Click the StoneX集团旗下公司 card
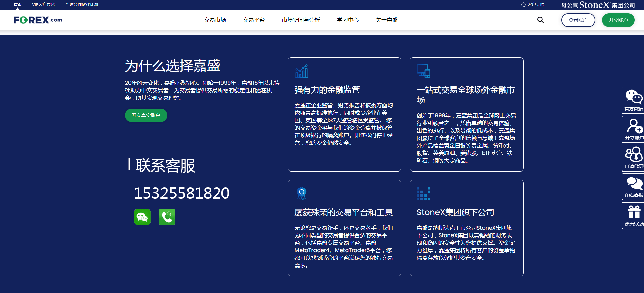 (466, 228)
